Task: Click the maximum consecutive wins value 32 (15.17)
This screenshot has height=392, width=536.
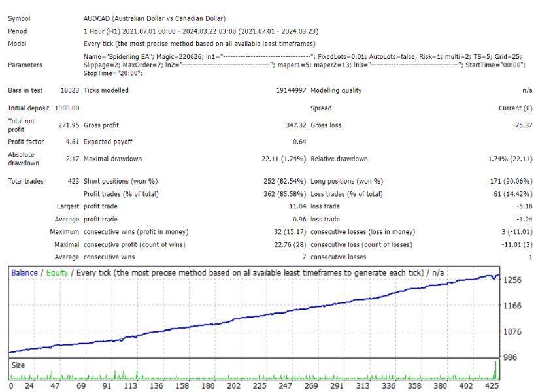Action: pyautogui.click(x=290, y=232)
